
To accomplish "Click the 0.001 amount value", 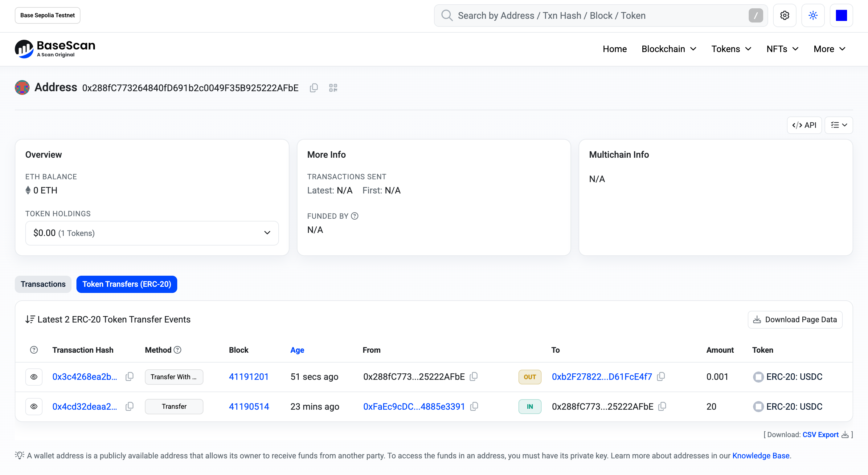I will [717, 377].
